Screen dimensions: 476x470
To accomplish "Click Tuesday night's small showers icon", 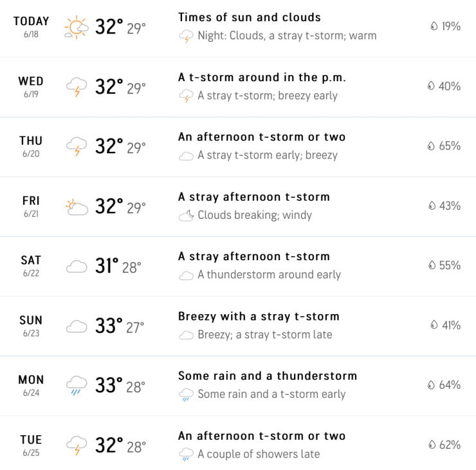I will coord(186,455).
